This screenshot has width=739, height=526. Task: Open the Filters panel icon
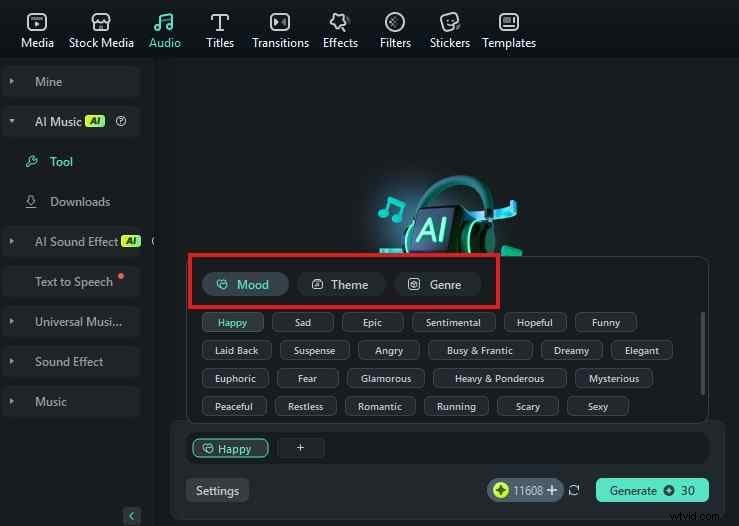pos(395,22)
